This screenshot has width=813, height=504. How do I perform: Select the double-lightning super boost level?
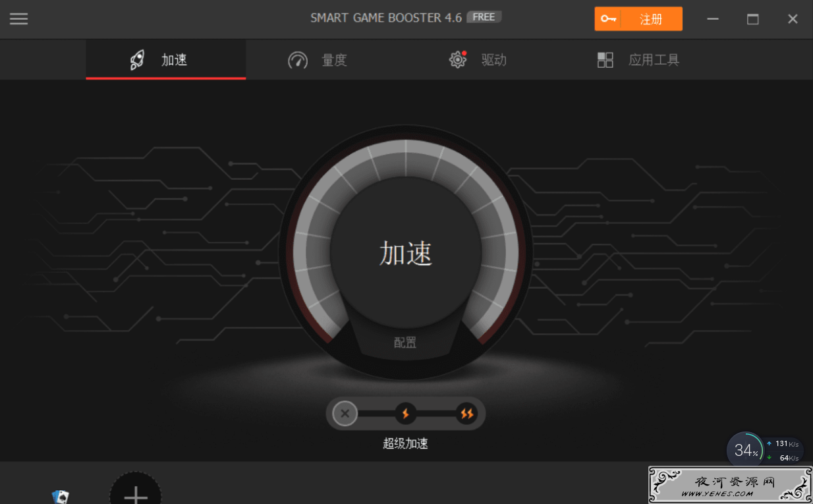(x=466, y=414)
